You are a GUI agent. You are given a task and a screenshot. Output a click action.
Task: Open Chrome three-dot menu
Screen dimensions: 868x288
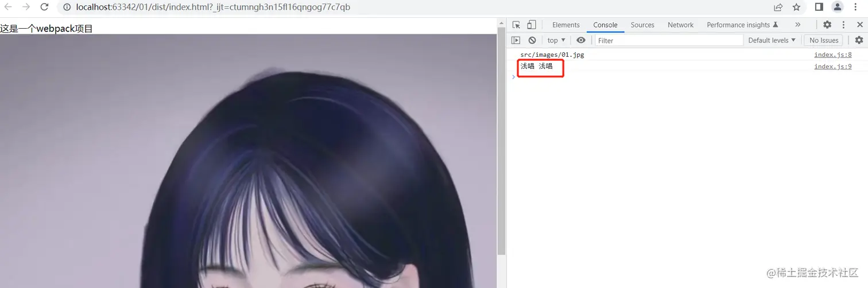[855, 7]
